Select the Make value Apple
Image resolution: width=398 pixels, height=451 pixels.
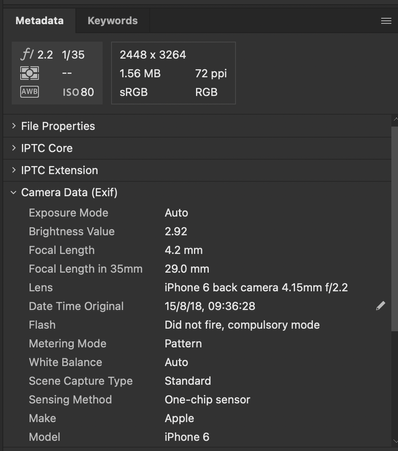[x=179, y=418]
